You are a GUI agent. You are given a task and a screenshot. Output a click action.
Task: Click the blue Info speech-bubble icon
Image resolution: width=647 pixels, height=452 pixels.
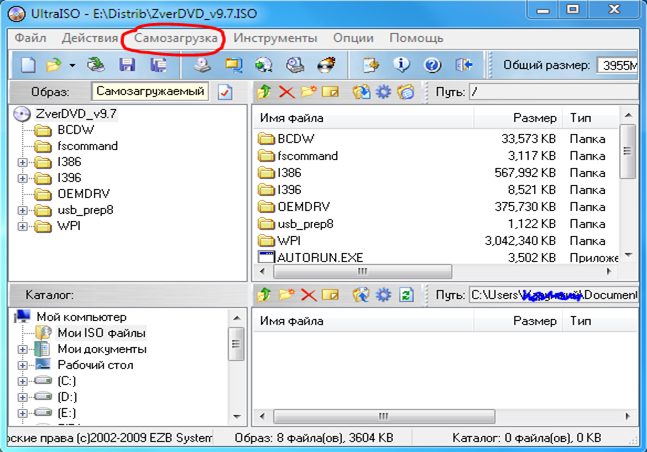coord(401,64)
